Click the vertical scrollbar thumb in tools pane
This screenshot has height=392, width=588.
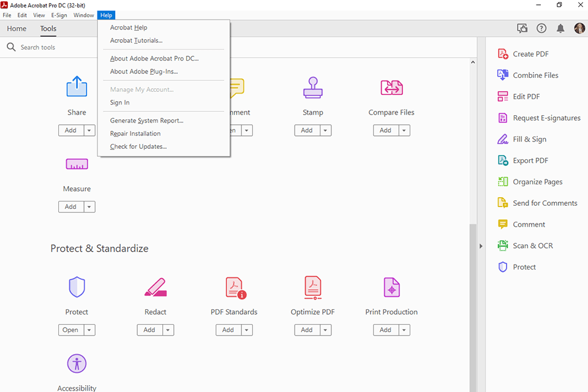(473, 307)
